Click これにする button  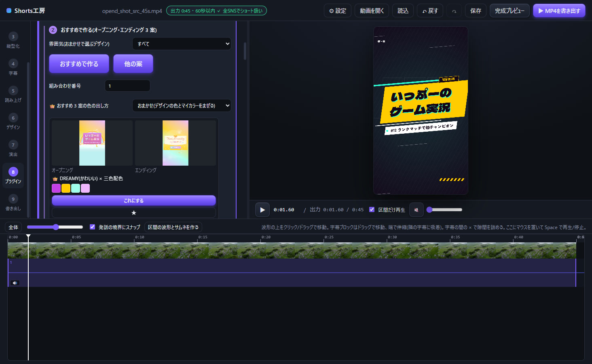click(x=134, y=200)
